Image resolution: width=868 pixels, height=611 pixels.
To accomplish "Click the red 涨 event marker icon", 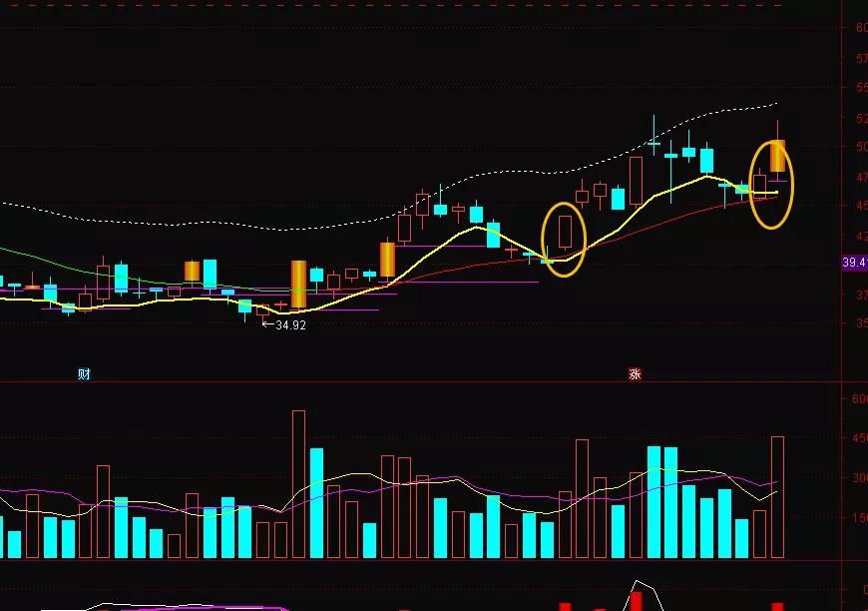I will pos(635,374).
